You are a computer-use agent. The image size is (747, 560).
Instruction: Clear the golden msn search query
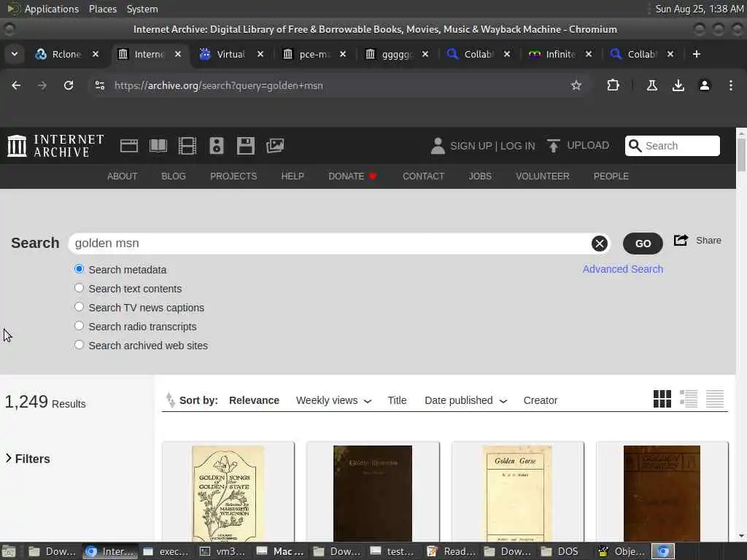click(x=600, y=244)
